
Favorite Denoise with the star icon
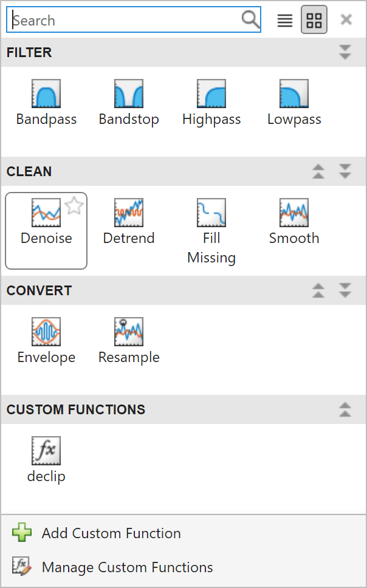(x=74, y=206)
